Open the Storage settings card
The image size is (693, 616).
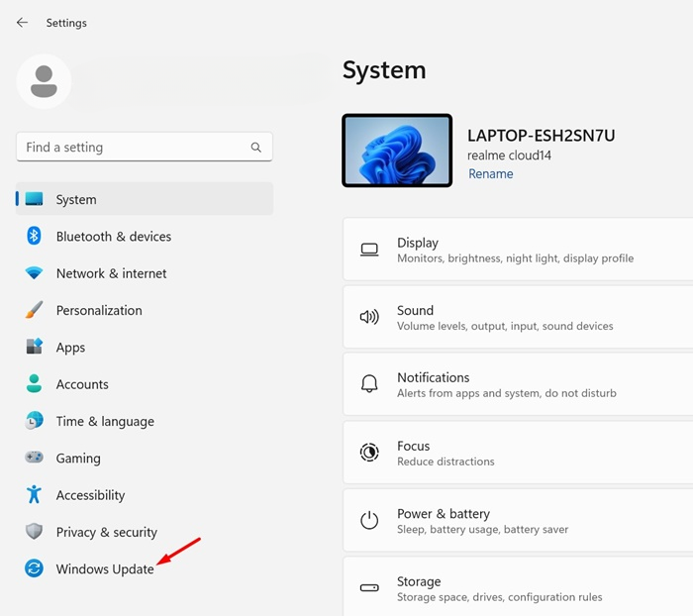518,586
